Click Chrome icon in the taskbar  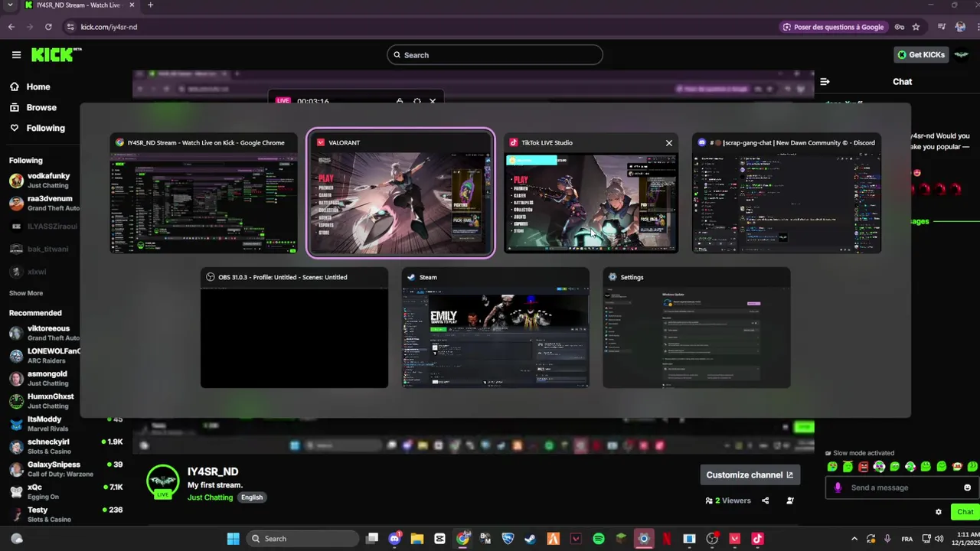point(462,539)
